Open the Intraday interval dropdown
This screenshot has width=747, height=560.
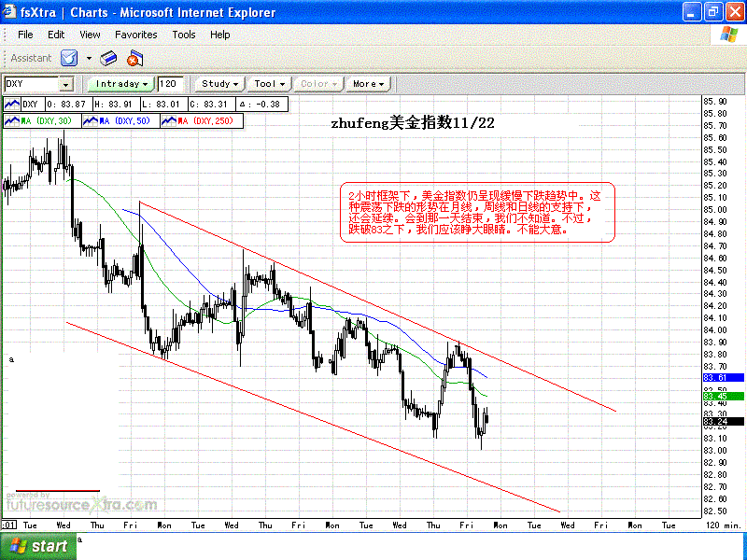click(121, 84)
